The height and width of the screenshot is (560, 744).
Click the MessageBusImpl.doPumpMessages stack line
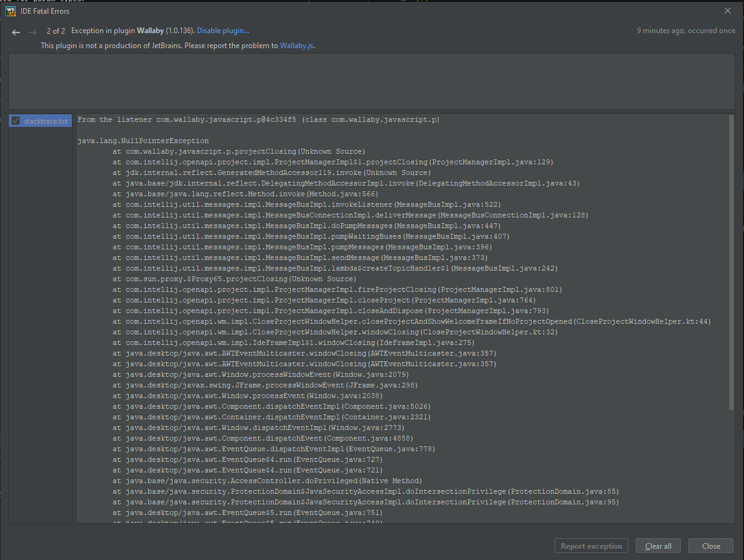(306, 226)
